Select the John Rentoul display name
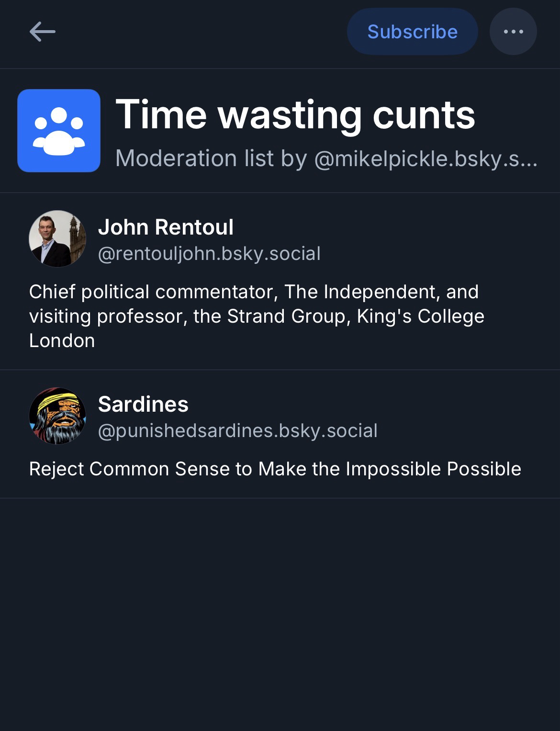This screenshot has width=560, height=731. click(x=166, y=227)
